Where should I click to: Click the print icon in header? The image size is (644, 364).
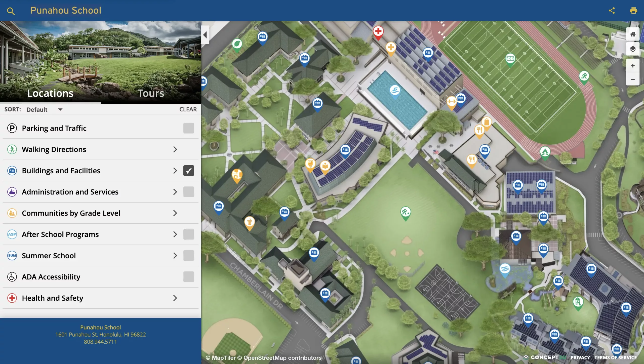pos(633,11)
